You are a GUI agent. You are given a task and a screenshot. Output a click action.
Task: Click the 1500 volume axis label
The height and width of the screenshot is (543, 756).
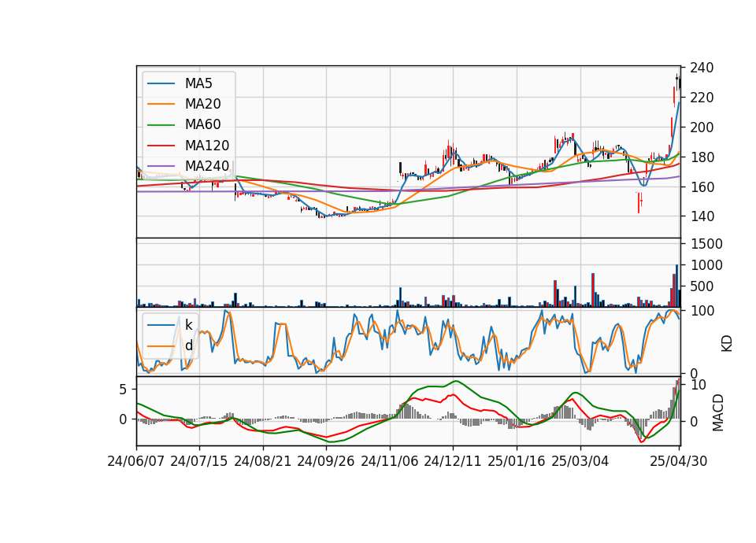coord(706,244)
